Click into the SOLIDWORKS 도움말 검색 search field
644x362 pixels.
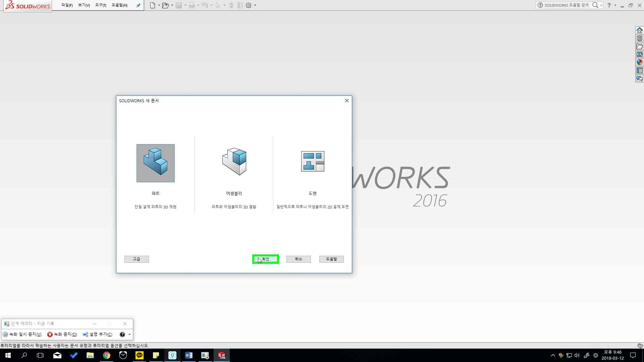click(x=567, y=5)
